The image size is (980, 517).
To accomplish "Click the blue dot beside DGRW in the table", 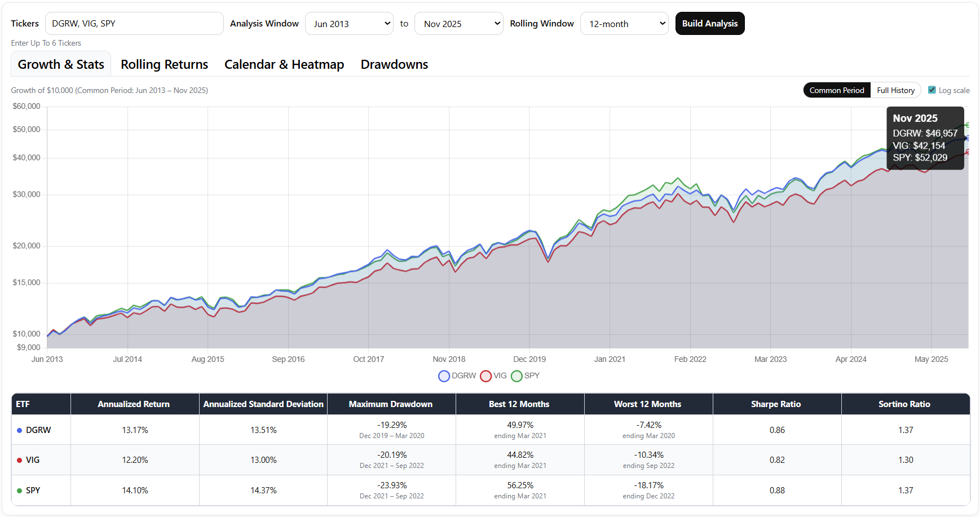I will (19, 430).
